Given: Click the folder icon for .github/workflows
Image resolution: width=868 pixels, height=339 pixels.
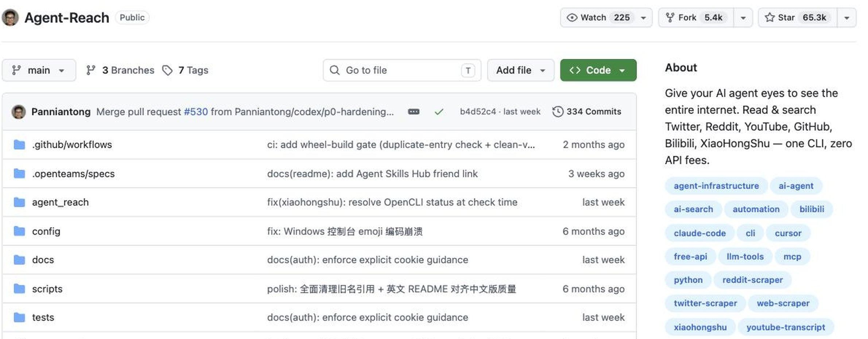Looking at the screenshot, I should click(x=19, y=145).
